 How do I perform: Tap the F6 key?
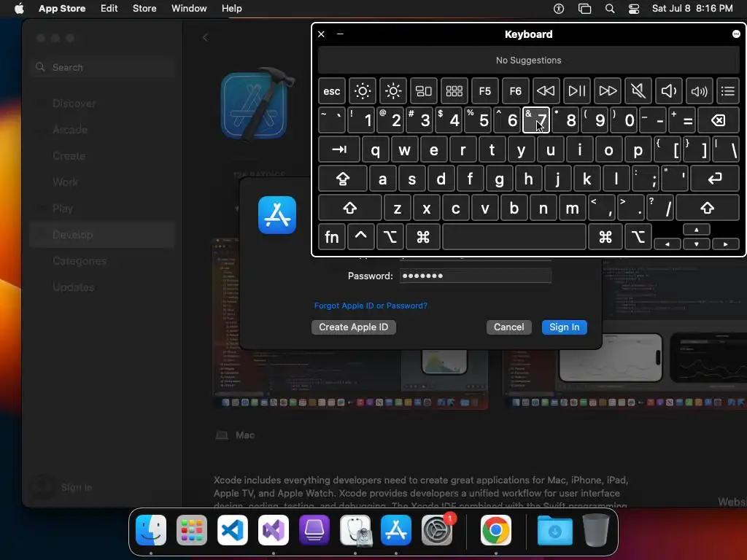pyautogui.click(x=516, y=91)
